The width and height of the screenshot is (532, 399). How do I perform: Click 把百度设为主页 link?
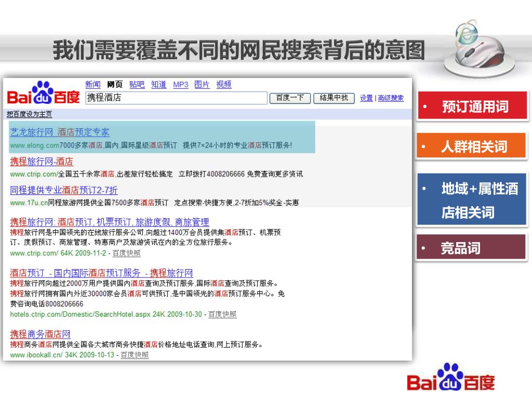(30, 114)
